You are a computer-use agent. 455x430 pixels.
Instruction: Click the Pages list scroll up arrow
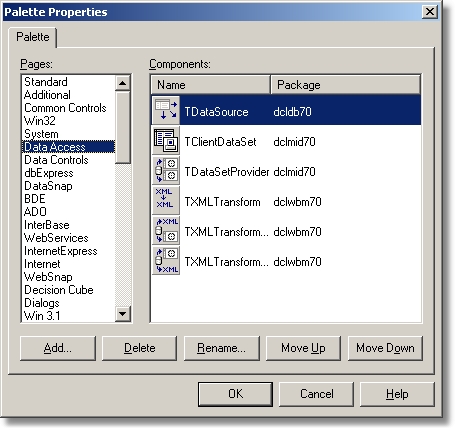click(122, 83)
